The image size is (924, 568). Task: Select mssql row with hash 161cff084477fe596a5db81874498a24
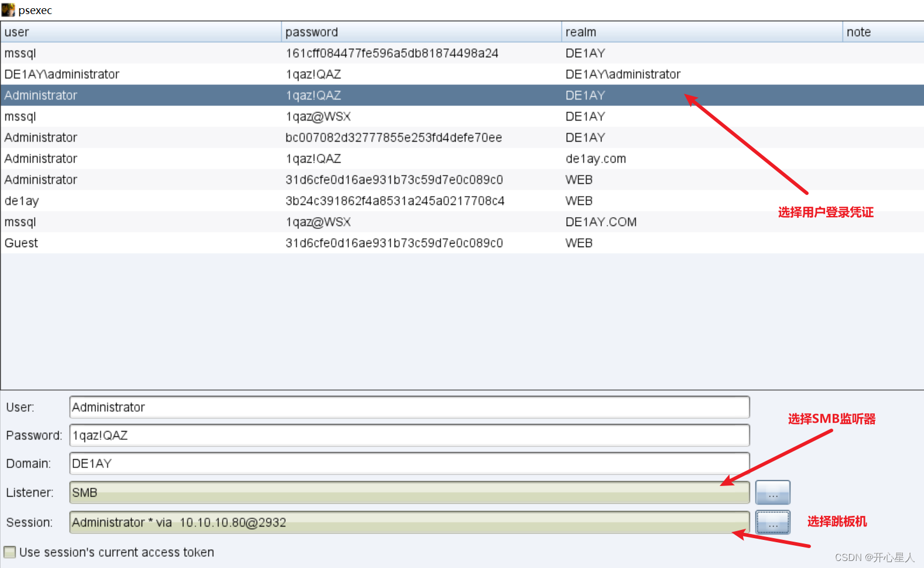pos(462,53)
